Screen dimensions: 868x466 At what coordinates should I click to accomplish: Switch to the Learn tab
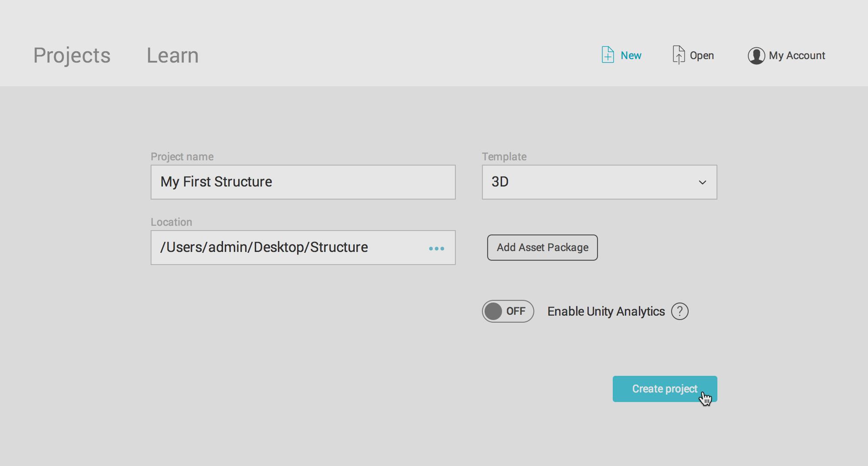point(173,56)
